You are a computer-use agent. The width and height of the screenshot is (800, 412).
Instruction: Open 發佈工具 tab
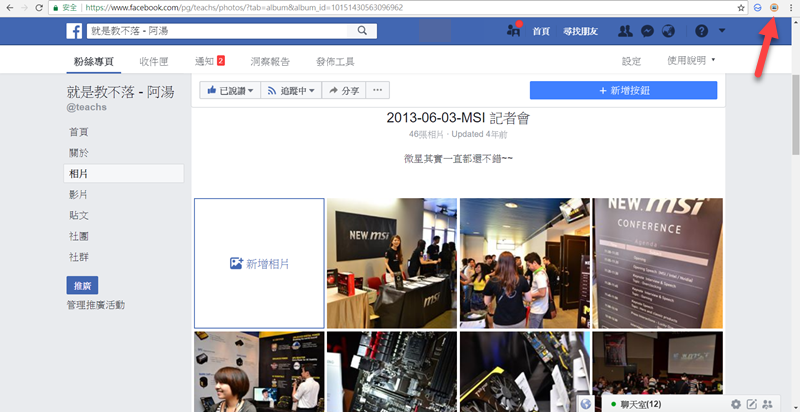(335, 62)
